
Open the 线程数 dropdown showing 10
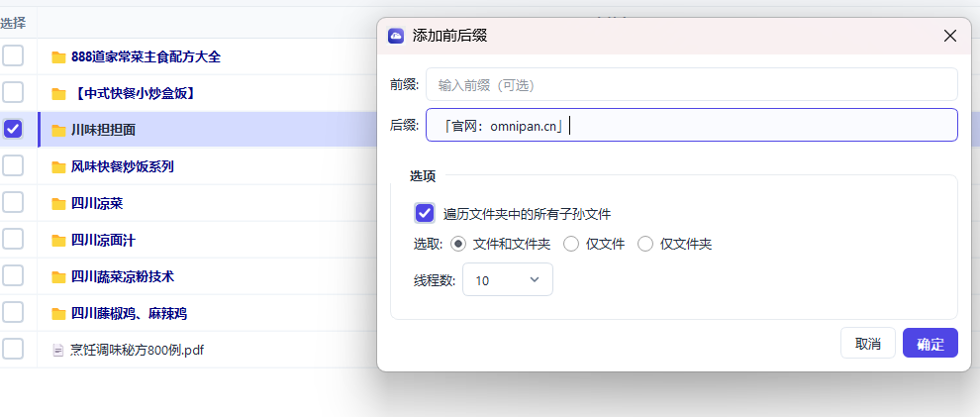coord(508,279)
